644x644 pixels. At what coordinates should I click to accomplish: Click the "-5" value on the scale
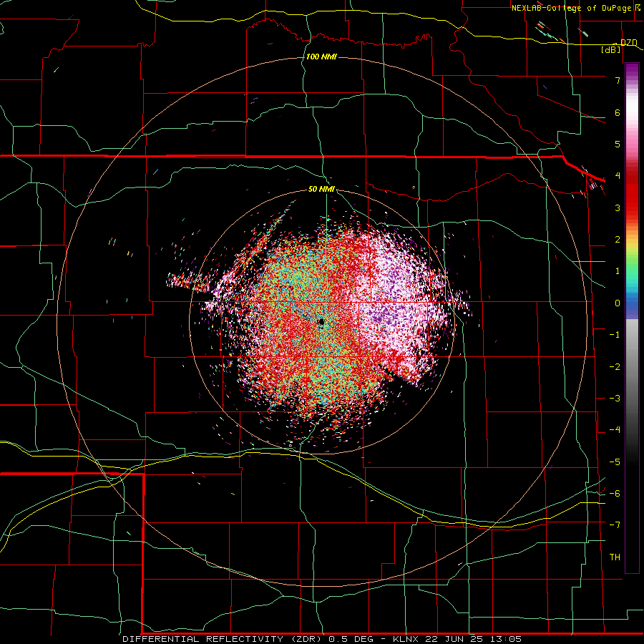[x=615, y=462]
